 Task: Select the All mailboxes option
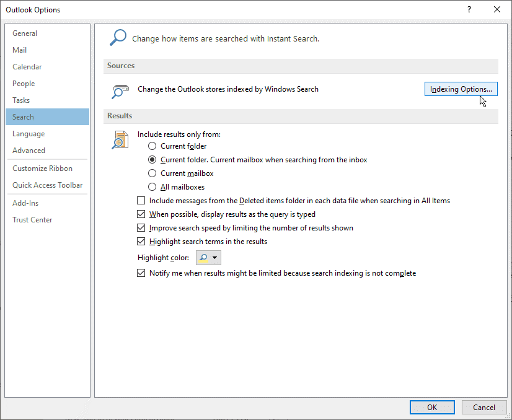click(152, 186)
